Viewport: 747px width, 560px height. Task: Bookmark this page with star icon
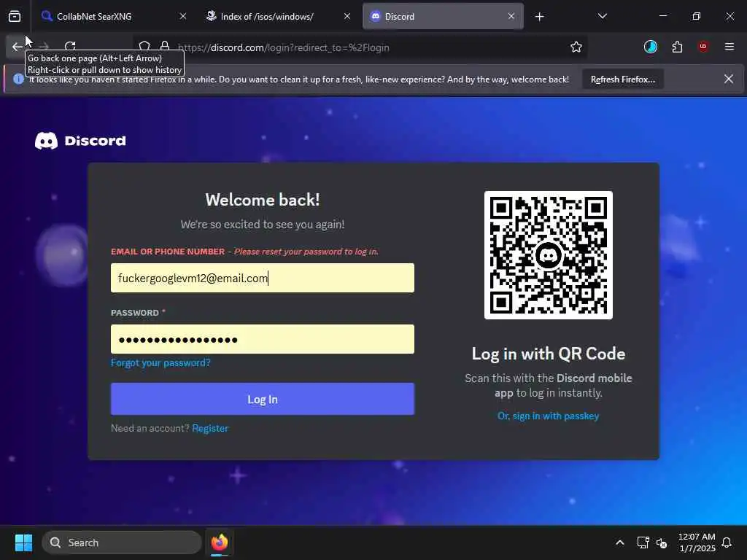point(576,47)
